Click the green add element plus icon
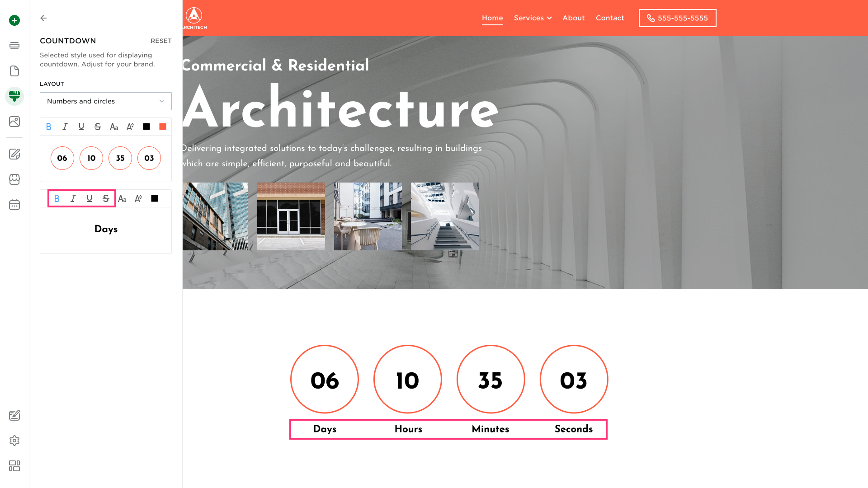The height and width of the screenshot is (488, 868). coord(14,20)
